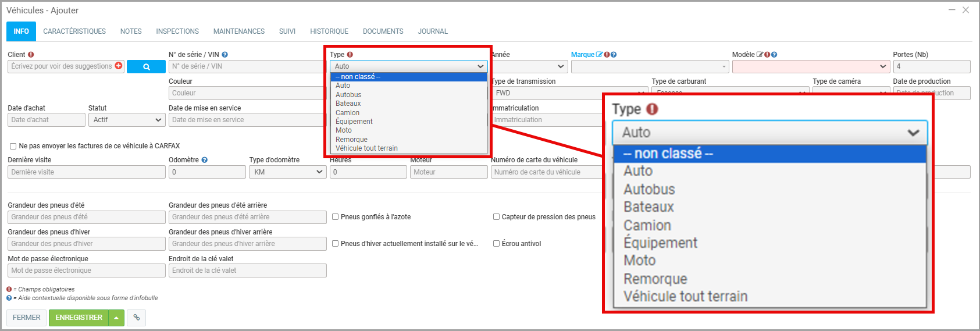This screenshot has width=980, height=331.
Task: Open the Type d'odomètre KM dropdown
Action: tap(287, 172)
